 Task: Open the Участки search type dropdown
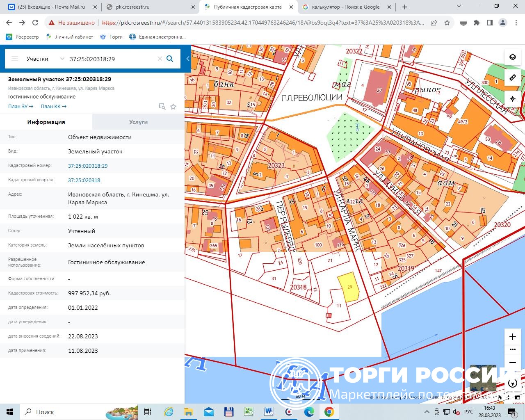(44, 59)
